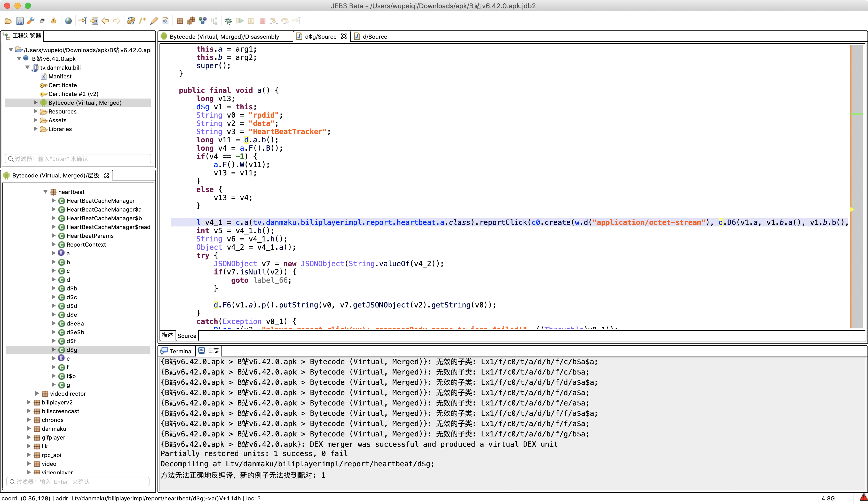Viewport: 868px width, 504px height.
Task: Select the f$b class
Action: 71,376
